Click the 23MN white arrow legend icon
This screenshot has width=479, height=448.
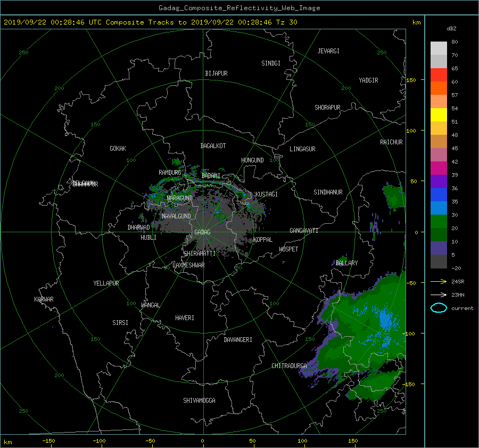tap(439, 295)
